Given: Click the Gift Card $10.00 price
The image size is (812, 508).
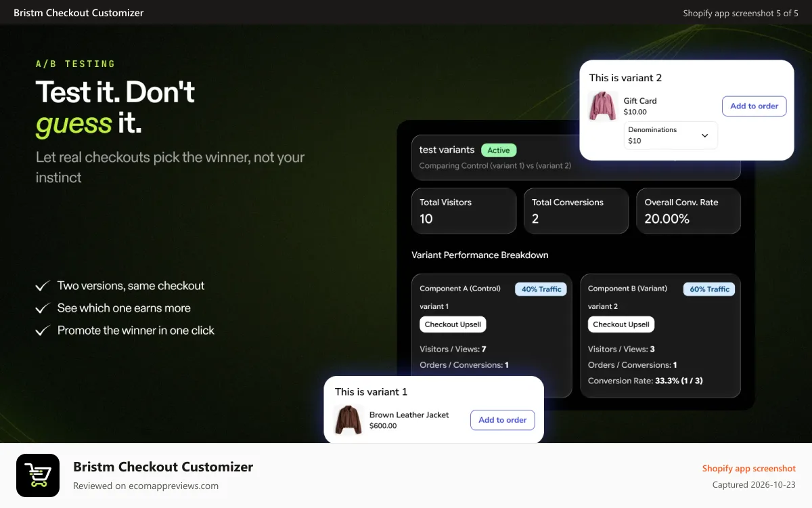Looking at the screenshot, I should 635,112.
